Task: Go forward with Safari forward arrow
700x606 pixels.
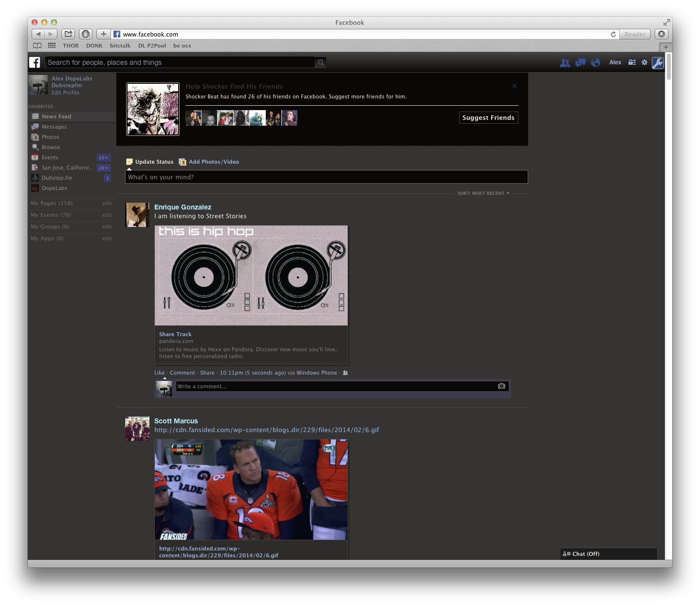Action: coord(51,34)
